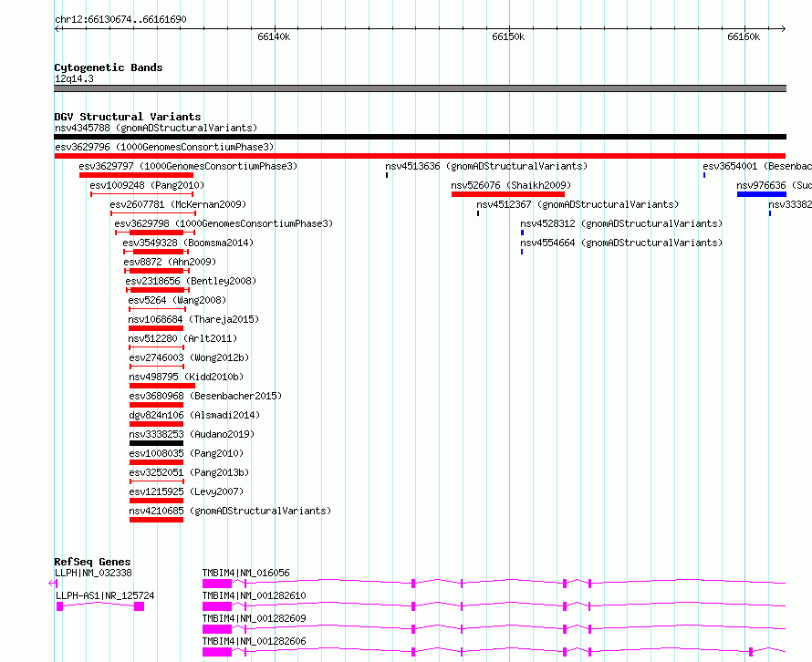Click the TMBIM4|NM_001282606 transcript label
Viewport: 812px width, 662px height.
(x=255, y=641)
